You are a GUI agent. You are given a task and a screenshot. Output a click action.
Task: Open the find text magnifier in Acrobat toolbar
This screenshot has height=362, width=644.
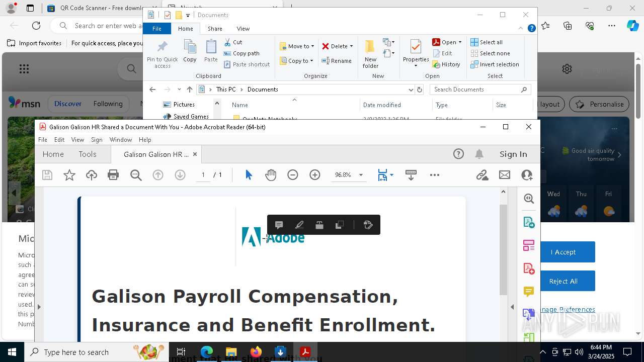[x=136, y=175]
